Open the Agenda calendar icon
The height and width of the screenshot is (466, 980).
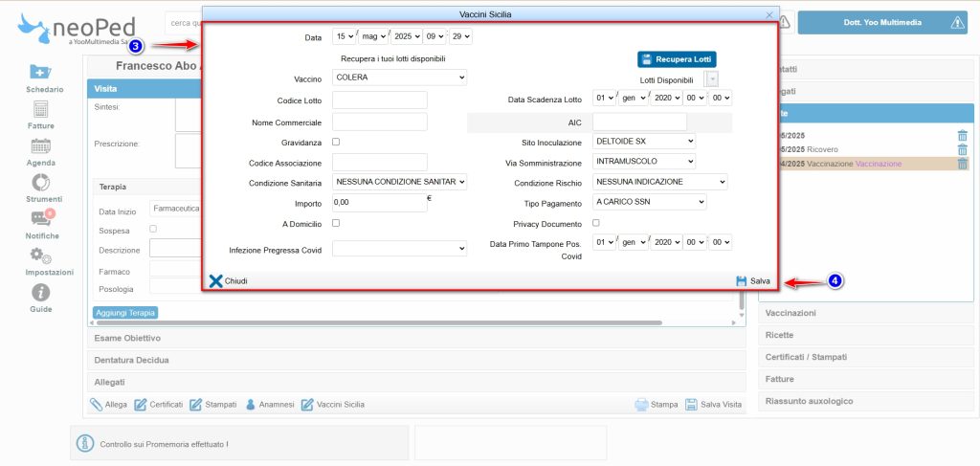40,146
